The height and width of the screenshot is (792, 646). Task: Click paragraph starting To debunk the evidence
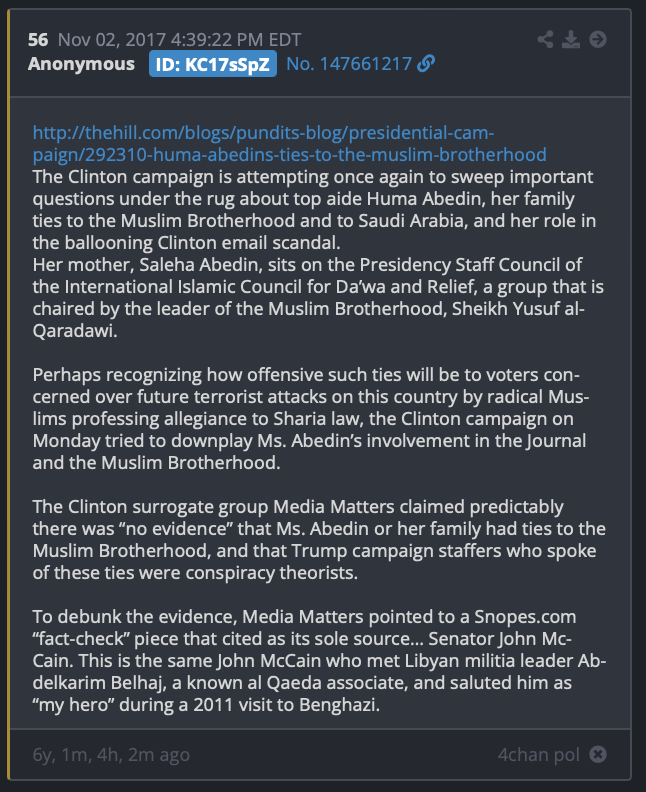click(319, 661)
